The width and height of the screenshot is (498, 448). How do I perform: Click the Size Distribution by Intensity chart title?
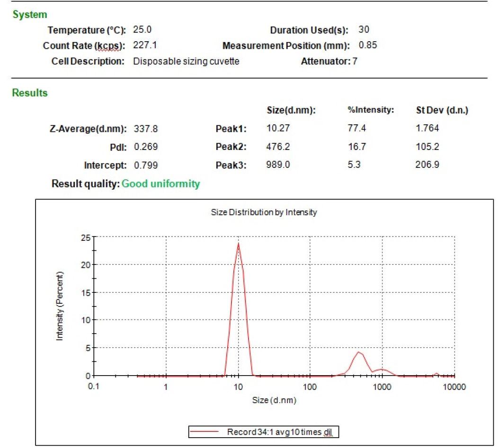264,212
